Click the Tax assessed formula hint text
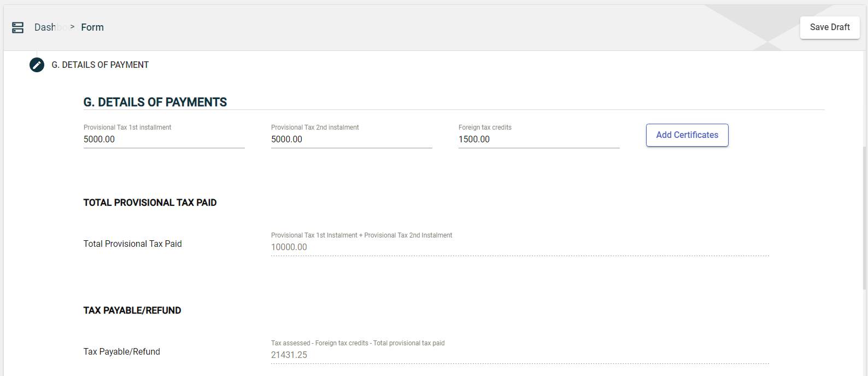The height and width of the screenshot is (376, 868). tap(357, 343)
